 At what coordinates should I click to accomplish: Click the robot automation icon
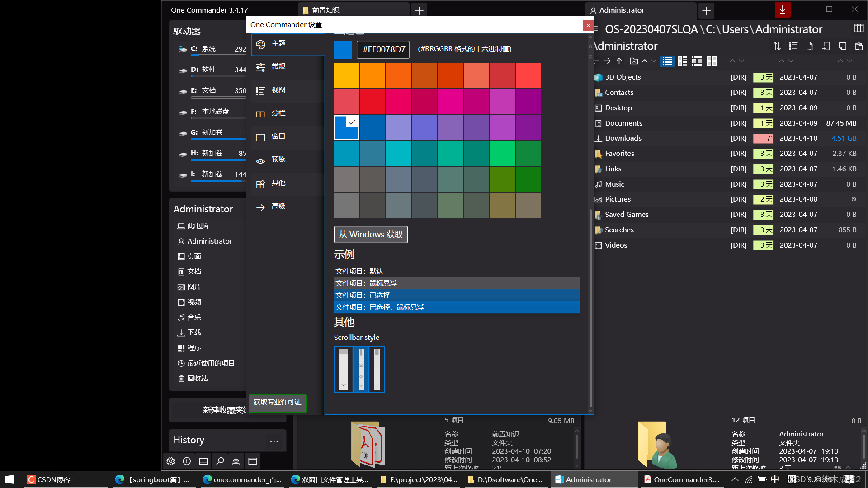point(236,461)
